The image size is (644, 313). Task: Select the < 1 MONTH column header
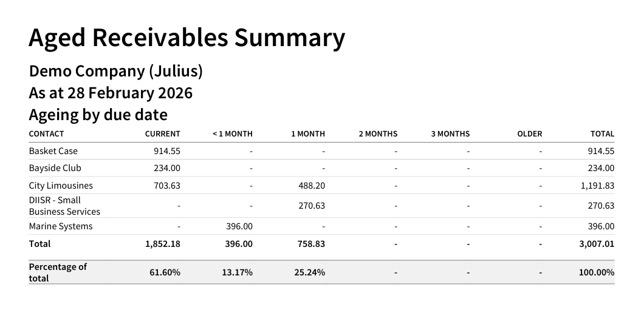(x=232, y=133)
